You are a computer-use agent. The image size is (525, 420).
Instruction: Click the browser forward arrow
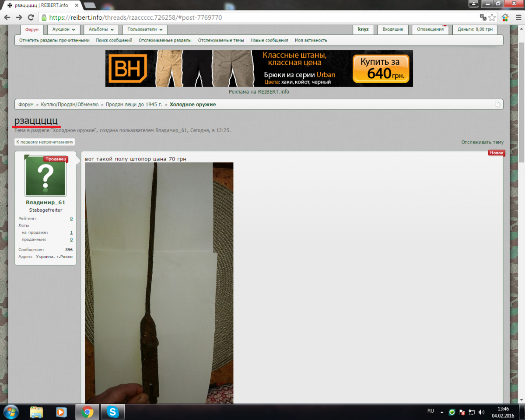(x=19, y=17)
